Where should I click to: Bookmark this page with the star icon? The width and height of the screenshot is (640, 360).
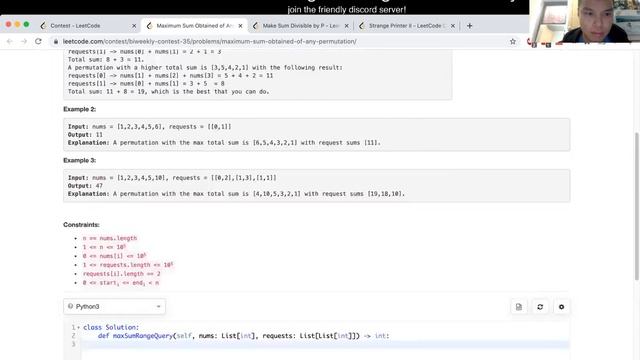pyautogui.click(x=513, y=41)
